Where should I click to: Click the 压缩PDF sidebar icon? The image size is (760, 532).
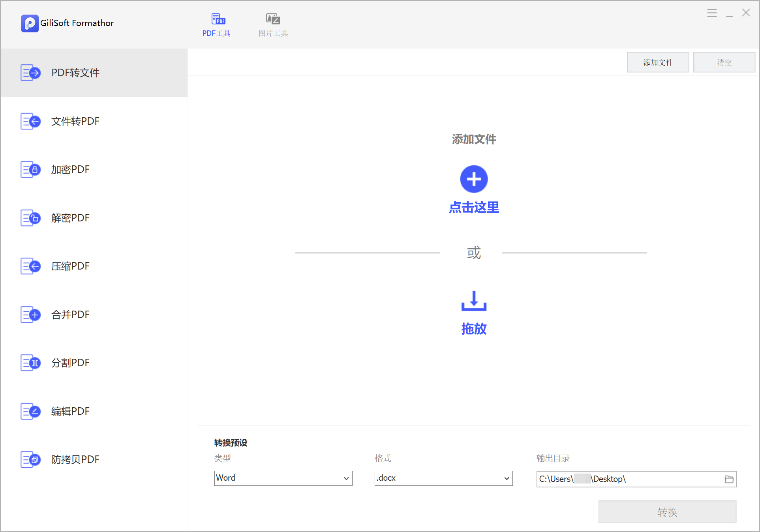click(30, 266)
